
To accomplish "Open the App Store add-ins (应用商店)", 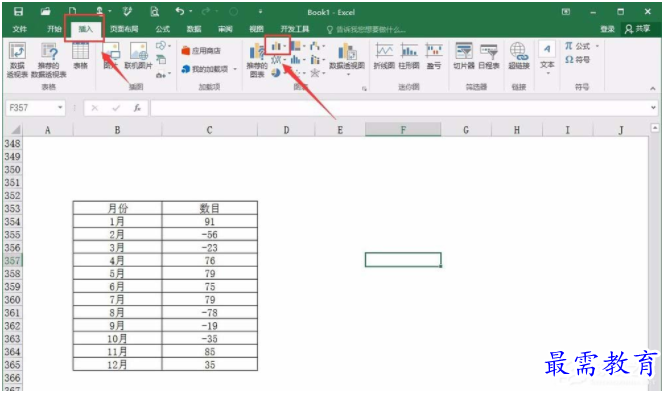I will click(x=201, y=51).
